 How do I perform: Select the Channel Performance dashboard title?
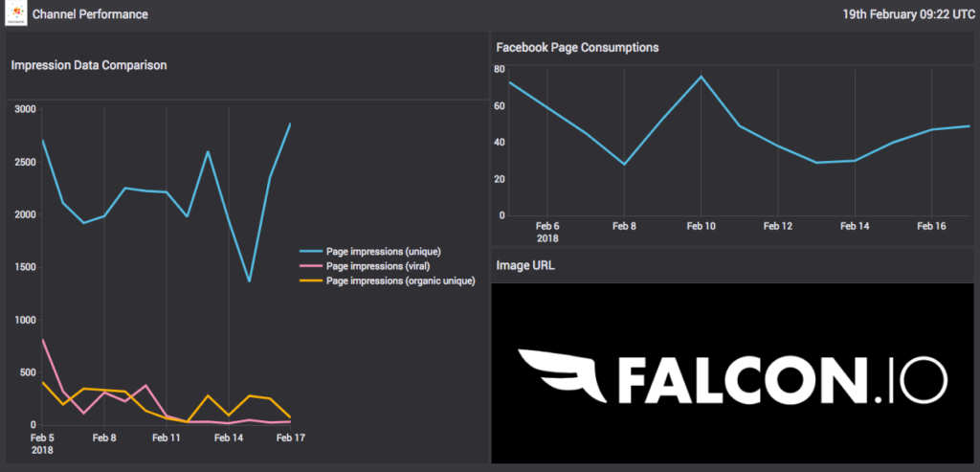[x=90, y=15]
